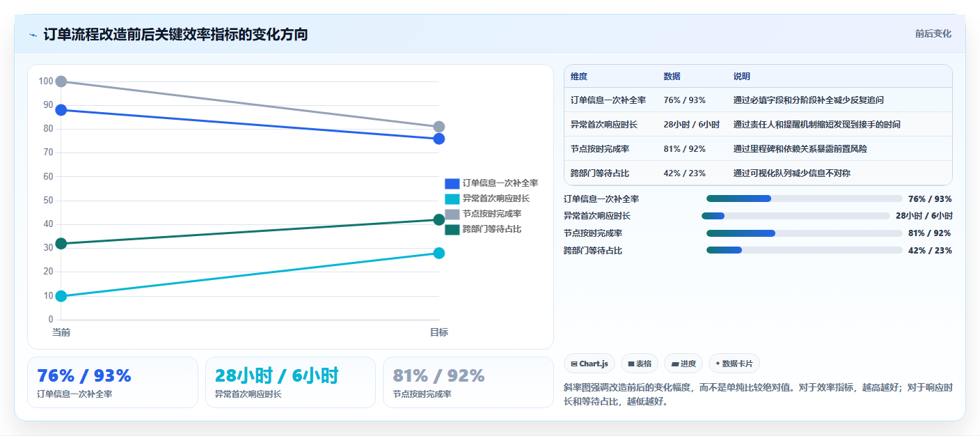Open the 28小时 / 6小时 KPI card
This screenshot has height=436, width=980.
click(290, 382)
